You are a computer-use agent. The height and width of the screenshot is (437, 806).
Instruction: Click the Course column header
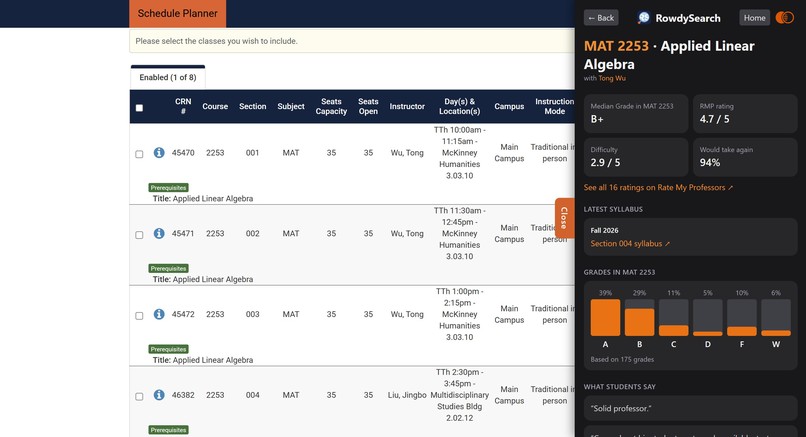coord(215,106)
